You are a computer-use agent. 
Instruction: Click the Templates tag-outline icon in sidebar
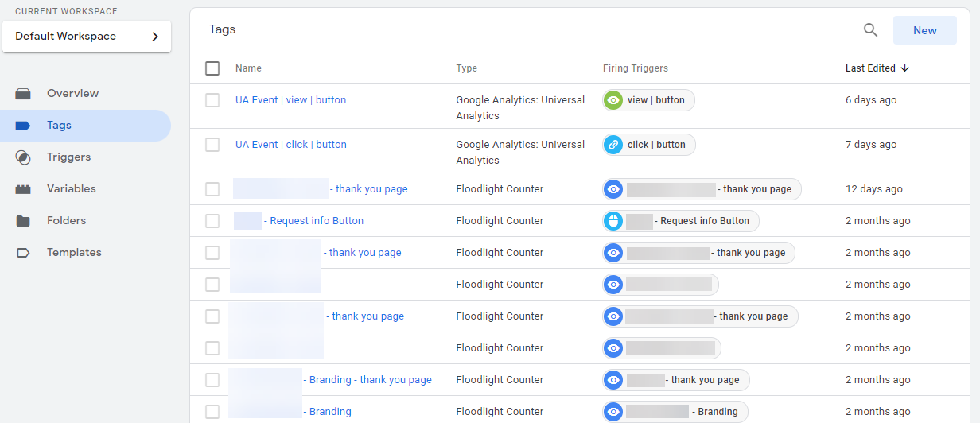coord(23,253)
